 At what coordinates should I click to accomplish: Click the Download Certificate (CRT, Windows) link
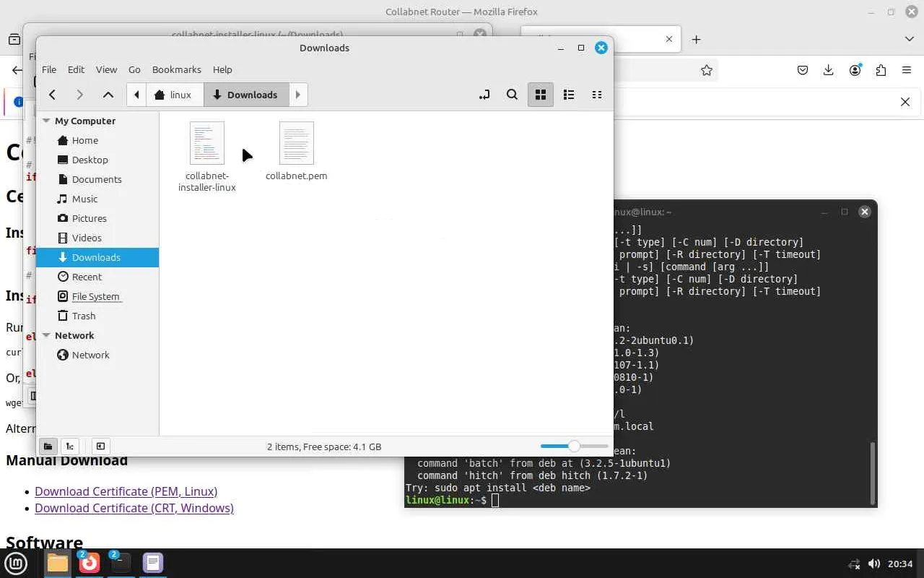click(134, 508)
